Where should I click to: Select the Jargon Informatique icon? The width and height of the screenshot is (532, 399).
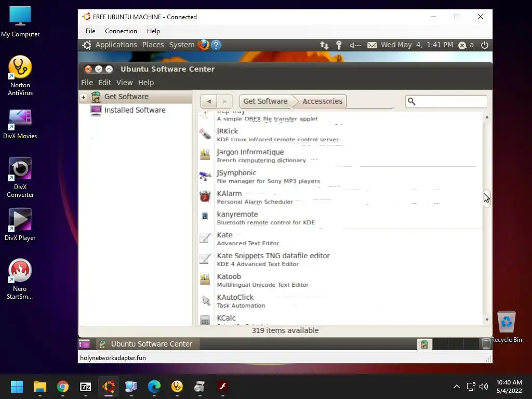pyautogui.click(x=205, y=155)
